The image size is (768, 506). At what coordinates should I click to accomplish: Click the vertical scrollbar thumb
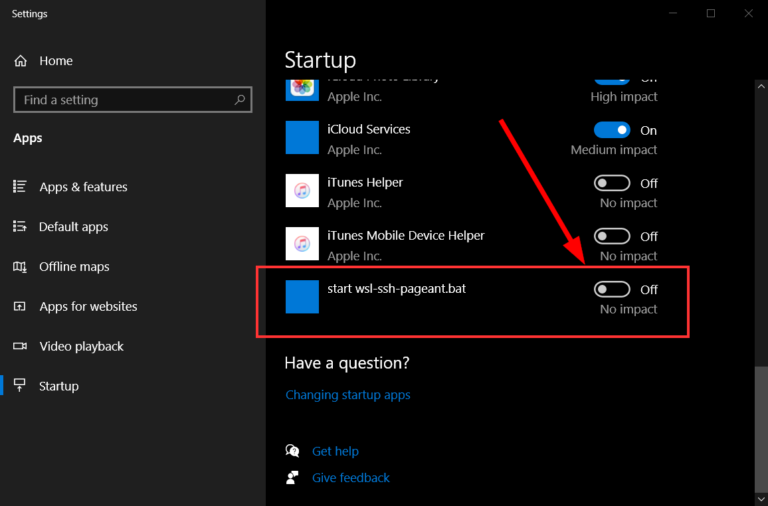click(761, 428)
